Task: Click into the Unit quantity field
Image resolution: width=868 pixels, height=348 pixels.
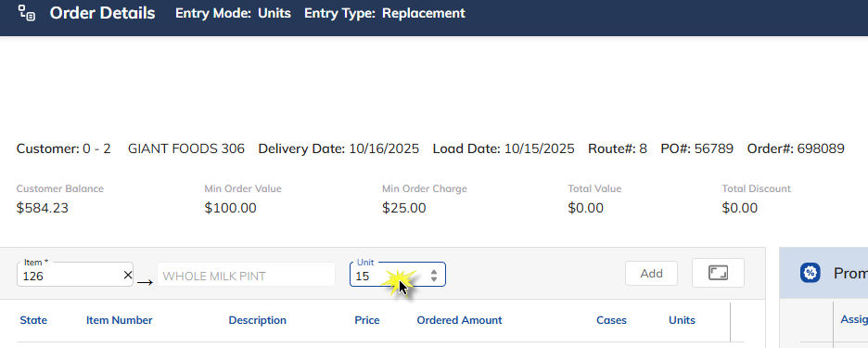Action: (390, 275)
